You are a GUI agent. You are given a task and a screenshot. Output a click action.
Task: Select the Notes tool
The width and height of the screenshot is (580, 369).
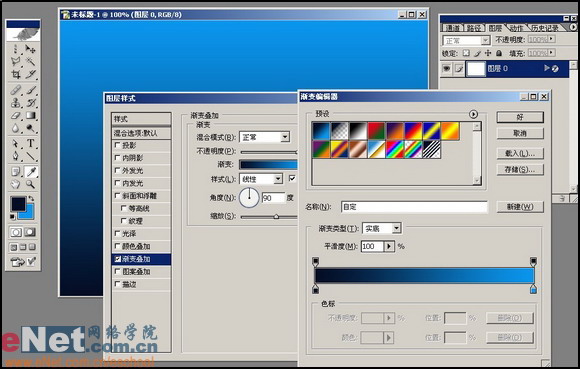(x=16, y=172)
